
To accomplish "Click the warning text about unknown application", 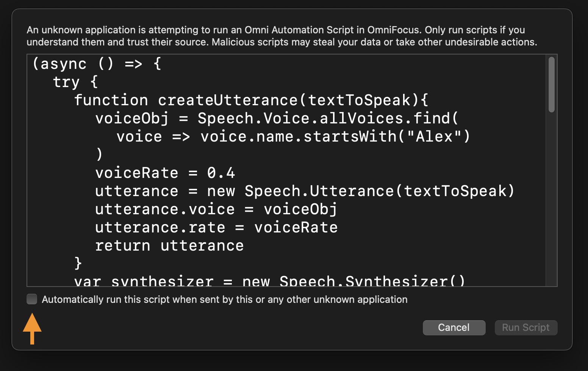I will 282,36.
